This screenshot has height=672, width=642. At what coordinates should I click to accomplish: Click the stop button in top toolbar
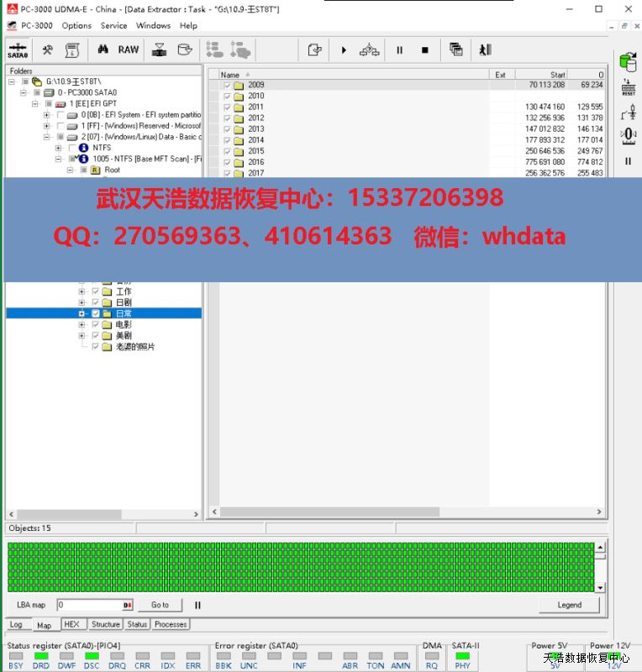pyautogui.click(x=424, y=50)
